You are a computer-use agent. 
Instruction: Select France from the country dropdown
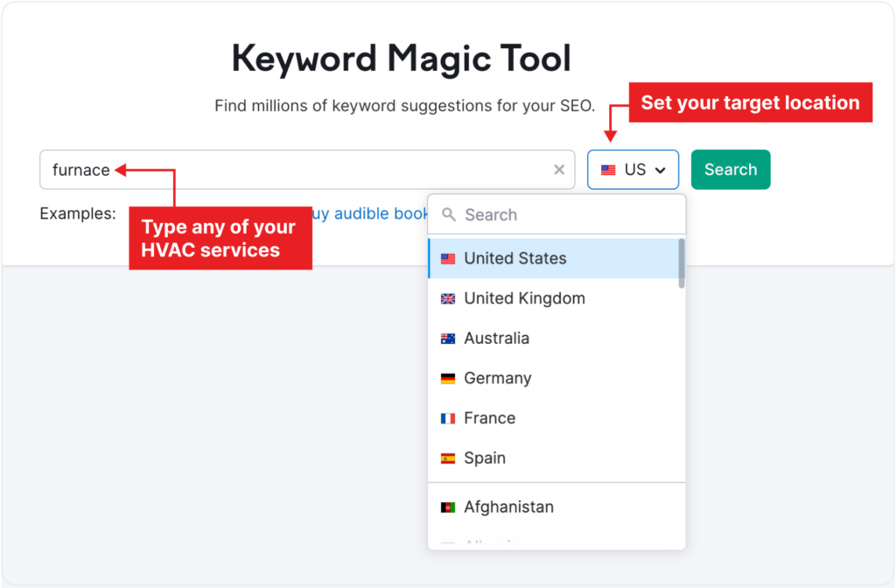[488, 418]
